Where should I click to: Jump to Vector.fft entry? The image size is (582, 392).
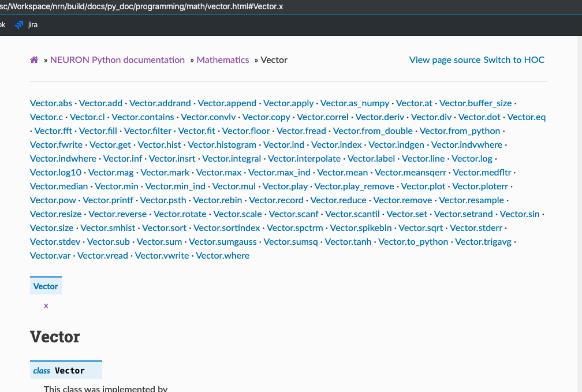pyautogui.click(x=54, y=131)
